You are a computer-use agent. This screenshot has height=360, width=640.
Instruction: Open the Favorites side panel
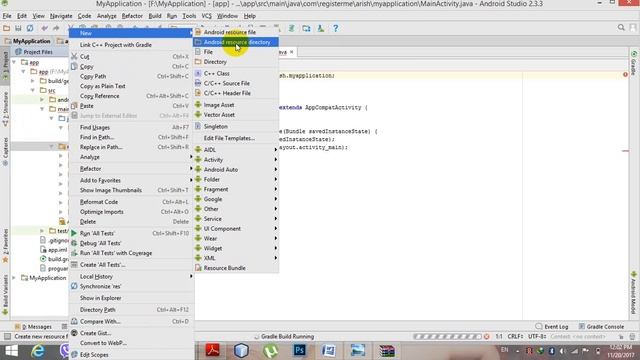pos(5,246)
